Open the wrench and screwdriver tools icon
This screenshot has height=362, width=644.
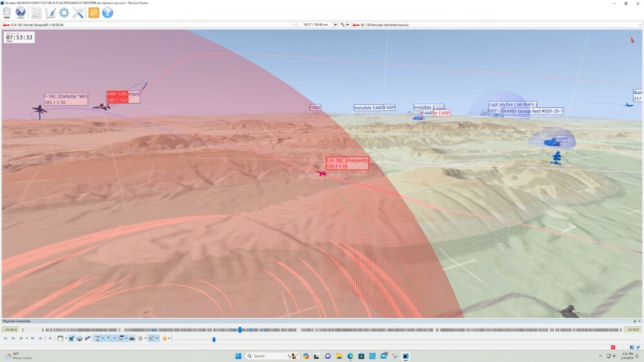tap(78, 13)
